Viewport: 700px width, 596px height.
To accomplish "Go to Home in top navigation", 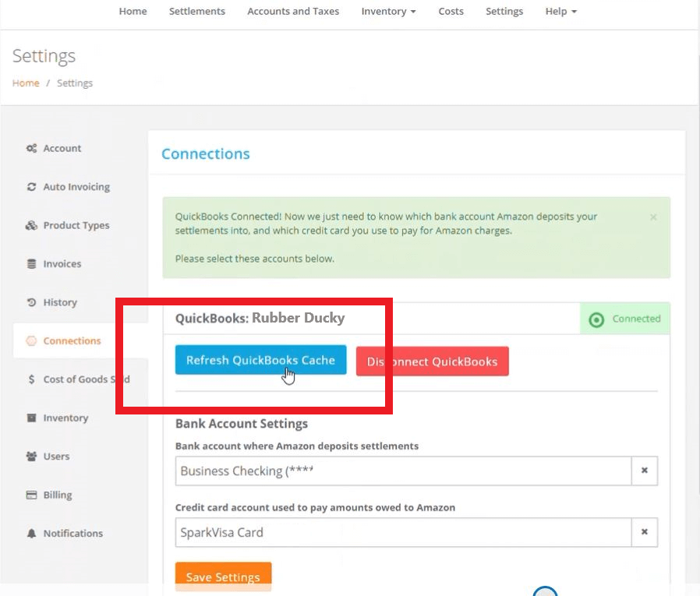I will (133, 11).
